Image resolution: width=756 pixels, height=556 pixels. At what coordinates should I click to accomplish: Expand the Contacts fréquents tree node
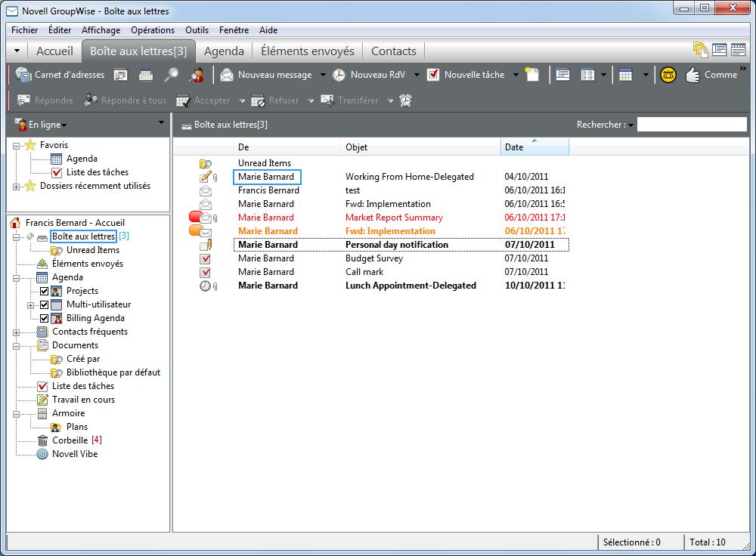(x=17, y=332)
